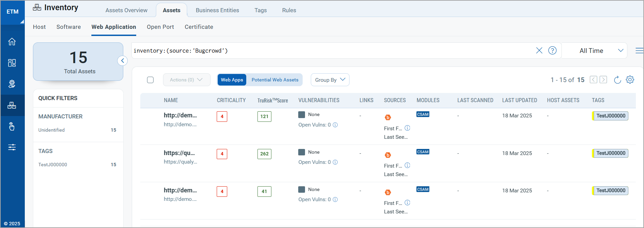This screenshot has height=228, width=644.
Task: Click the Inventory icon in left sidebar
Action: tap(12, 106)
